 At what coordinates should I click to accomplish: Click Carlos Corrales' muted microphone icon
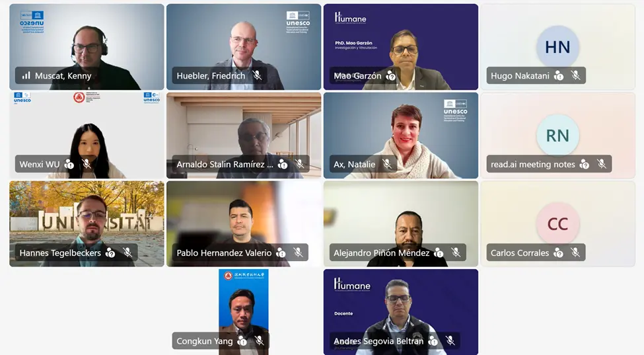click(575, 253)
